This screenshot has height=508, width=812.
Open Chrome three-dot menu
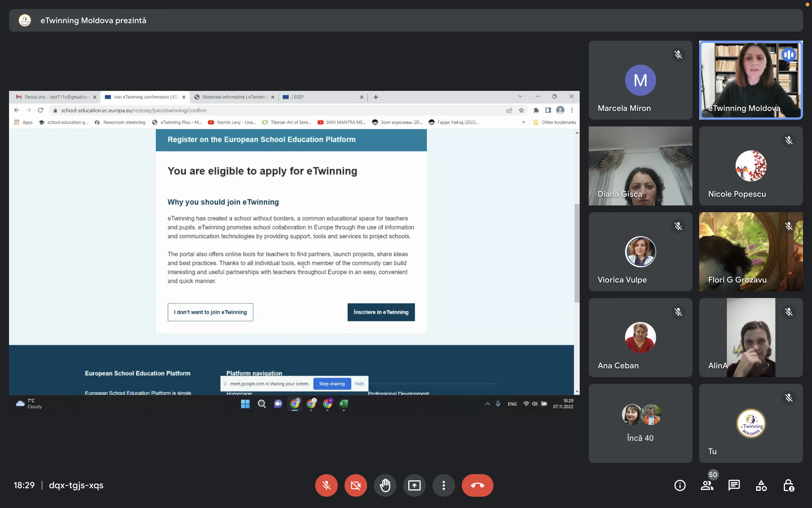(572, 110)
